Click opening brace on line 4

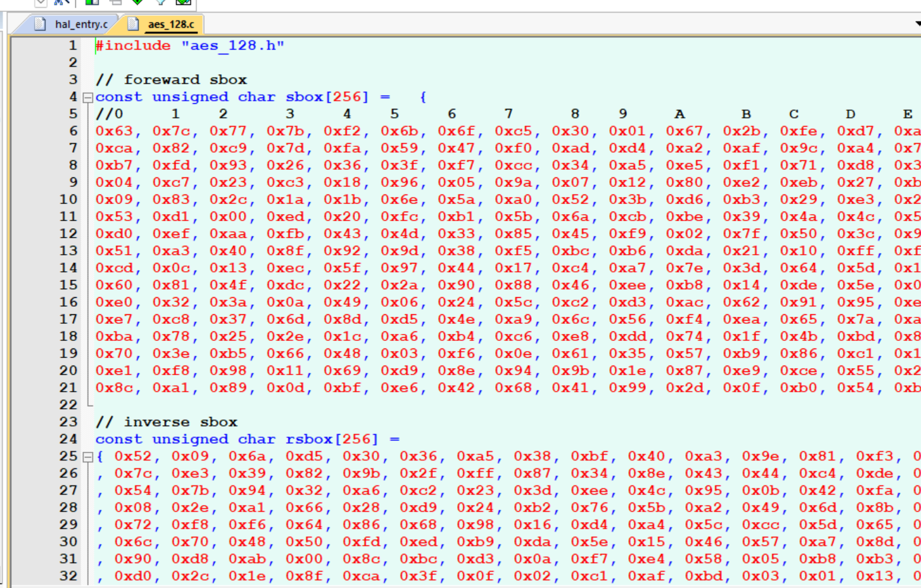point(423,97)
